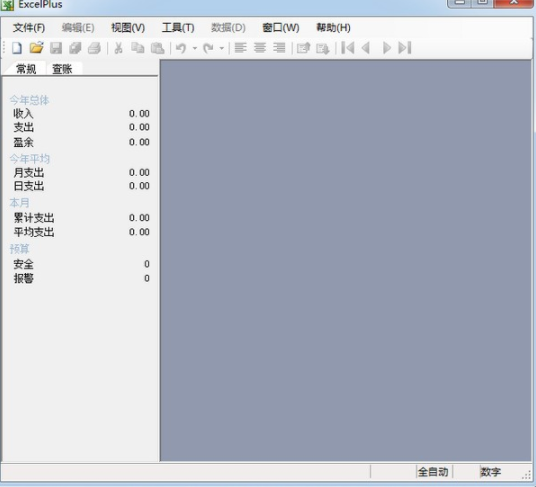Go to last record arrow icon
This screenshot has width=536, height=487.
(x=405, y=48)
